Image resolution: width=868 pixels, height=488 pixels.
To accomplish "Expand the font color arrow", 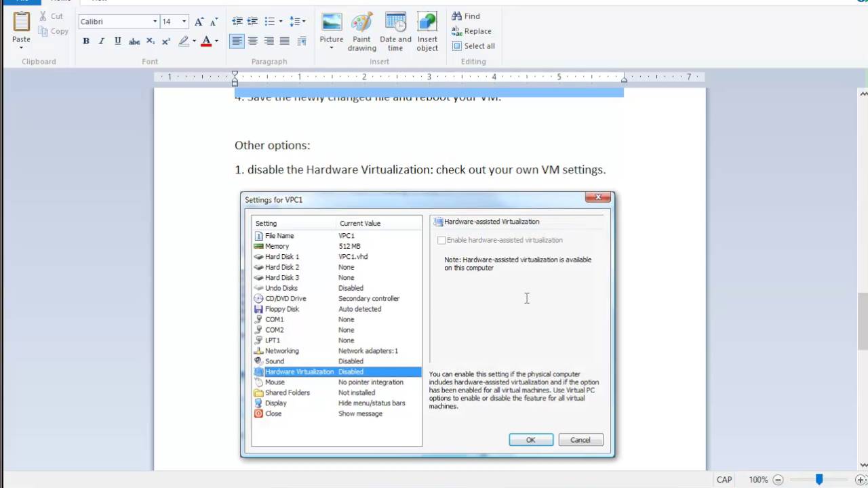I will (216, 41).
